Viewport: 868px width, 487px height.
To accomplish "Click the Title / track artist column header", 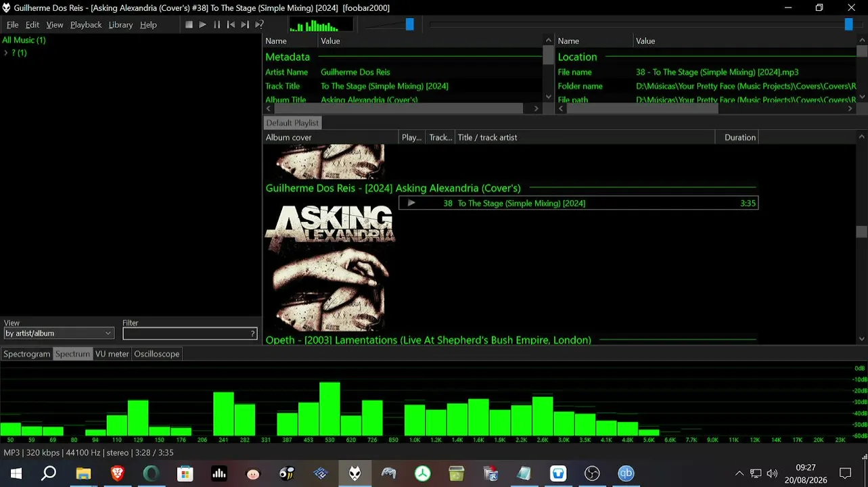I will [585, 137].
